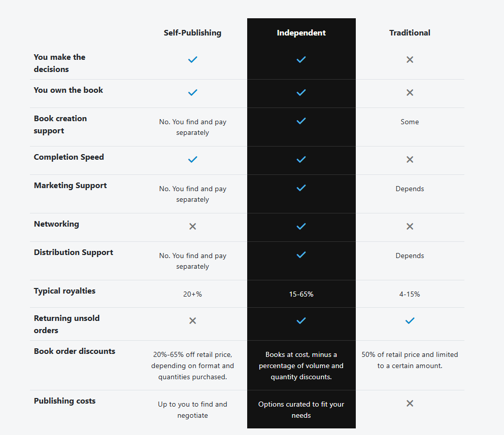The image size is (504, 435).
Task: Click Independent checkmark for You own the book
Action: [301, 93]
